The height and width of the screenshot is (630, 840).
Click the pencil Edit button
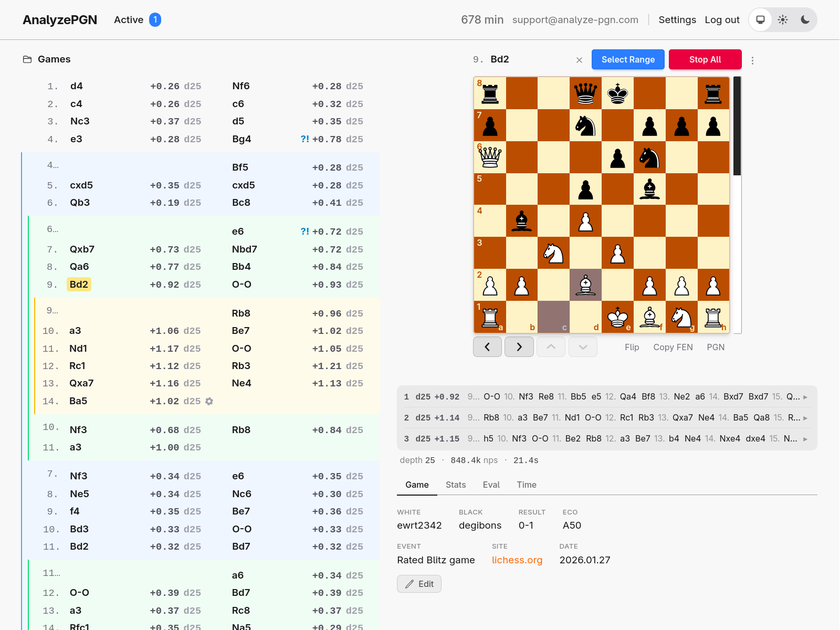pos(419,584)
